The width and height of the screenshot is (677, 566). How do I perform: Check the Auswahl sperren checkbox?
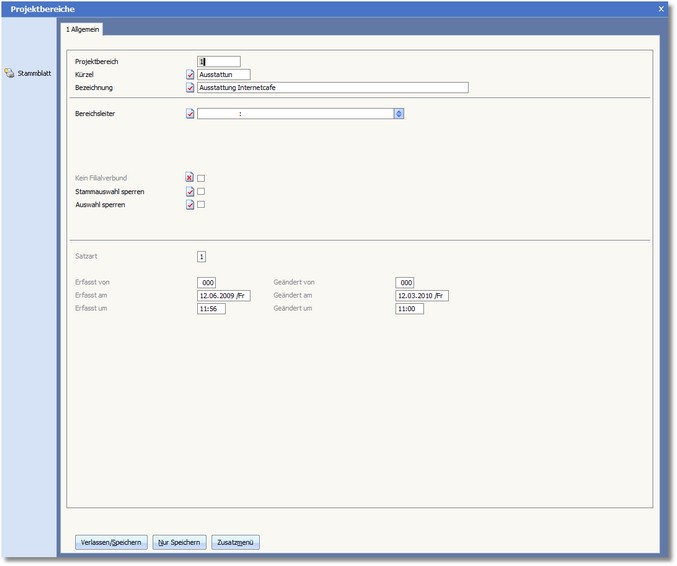(201, 204)
